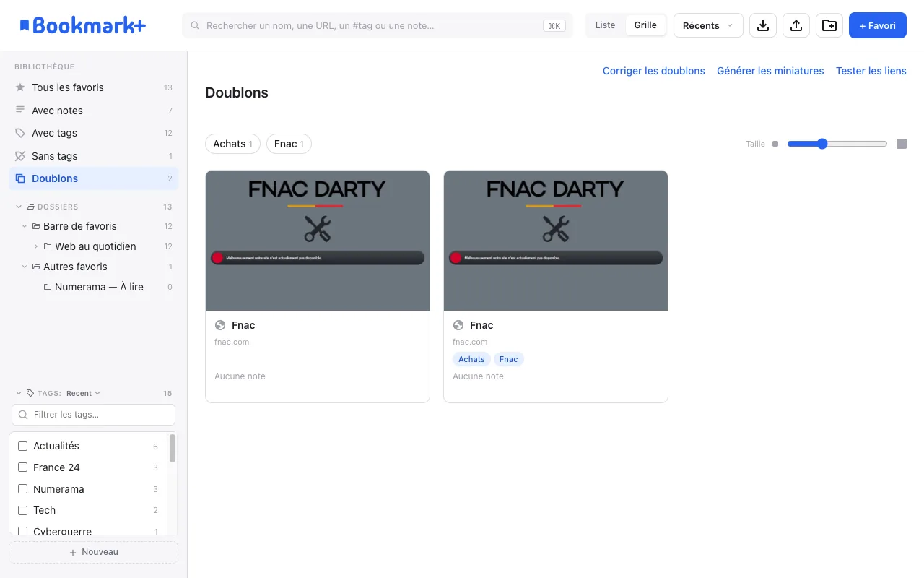924x578 pixels.
Task: Switch to Liste view
Action: point(605,25)
